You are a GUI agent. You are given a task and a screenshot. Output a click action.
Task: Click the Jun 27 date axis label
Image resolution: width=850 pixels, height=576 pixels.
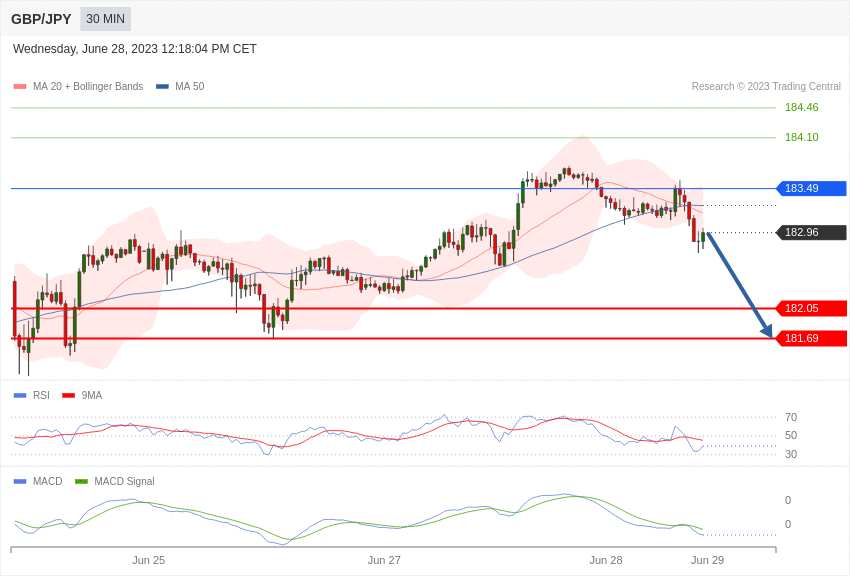(384, 560)
